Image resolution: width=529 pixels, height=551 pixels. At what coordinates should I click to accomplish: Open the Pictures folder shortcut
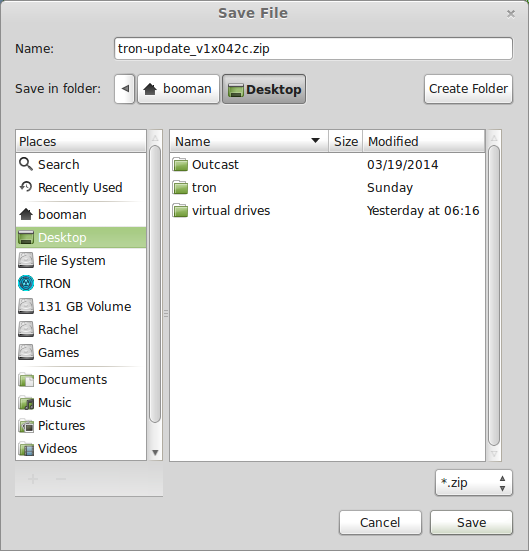click(81, 426)
